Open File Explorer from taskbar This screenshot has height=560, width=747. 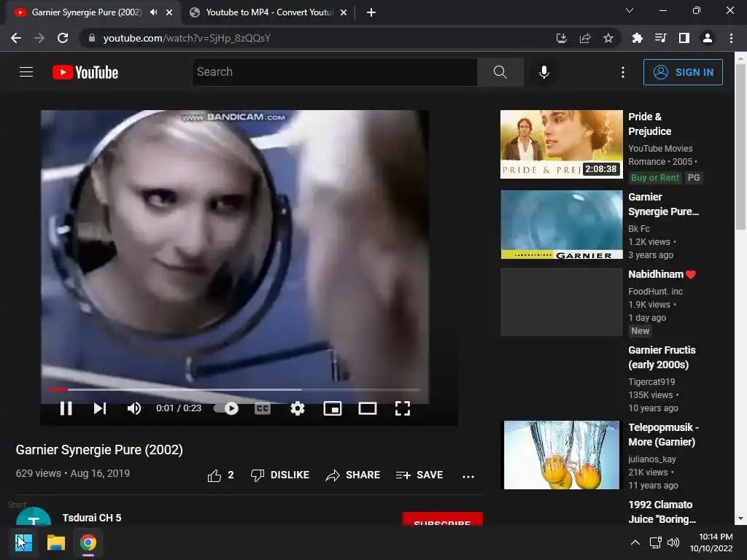(55, 542)
